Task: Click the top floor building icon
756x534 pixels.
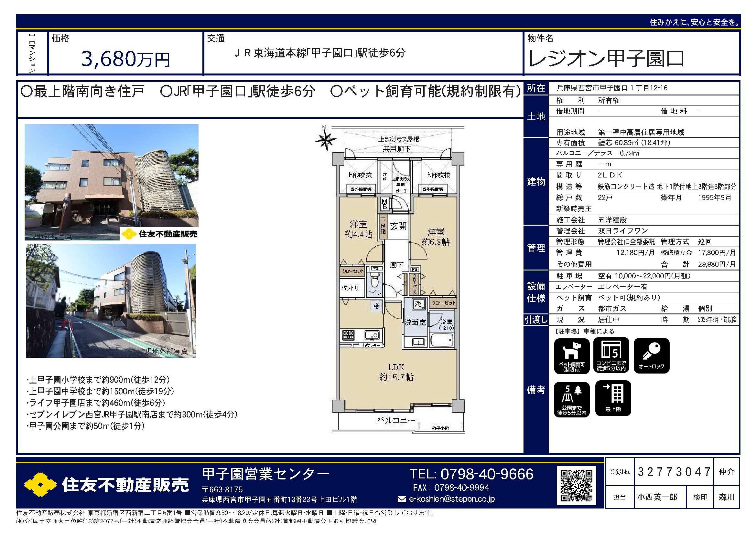Action: point(613,398)
